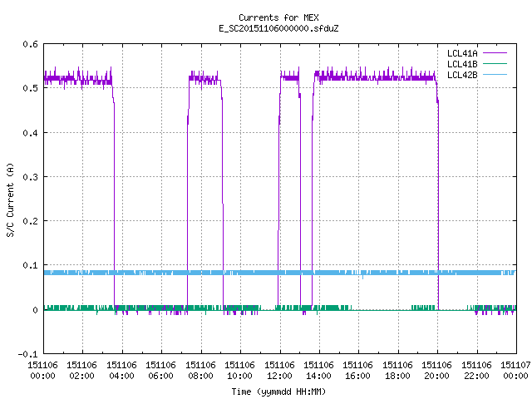Image resolution: width=532 pixels, height=399 pixels.
Task: Click the x-axis tick 151106 22:00
Action: click(x=476, y=371)
